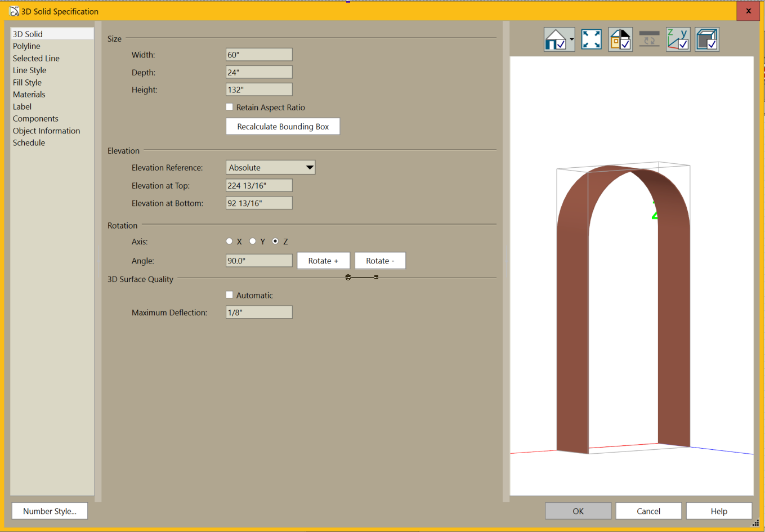This screenshot has width=765, height=532.
Task: Click the Rotate + button
Action: 323,261
